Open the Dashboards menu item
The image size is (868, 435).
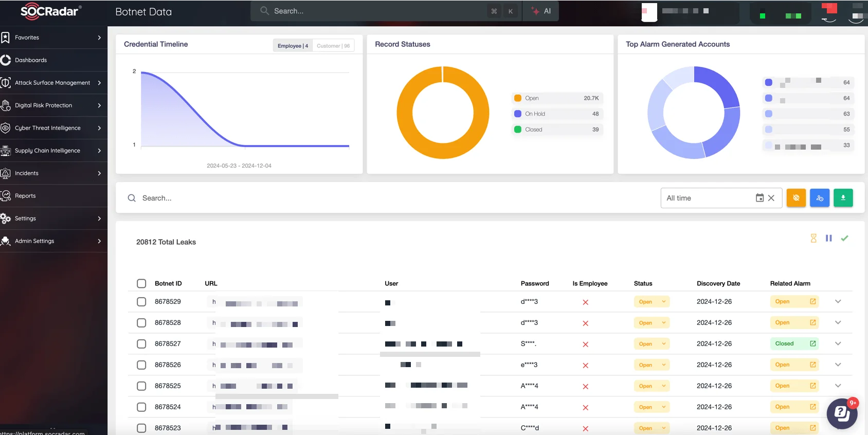(x=53, y=60)
